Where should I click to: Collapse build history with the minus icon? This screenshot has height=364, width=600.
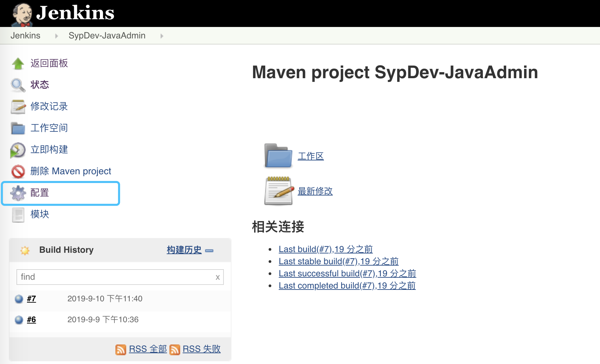[209, 250]
